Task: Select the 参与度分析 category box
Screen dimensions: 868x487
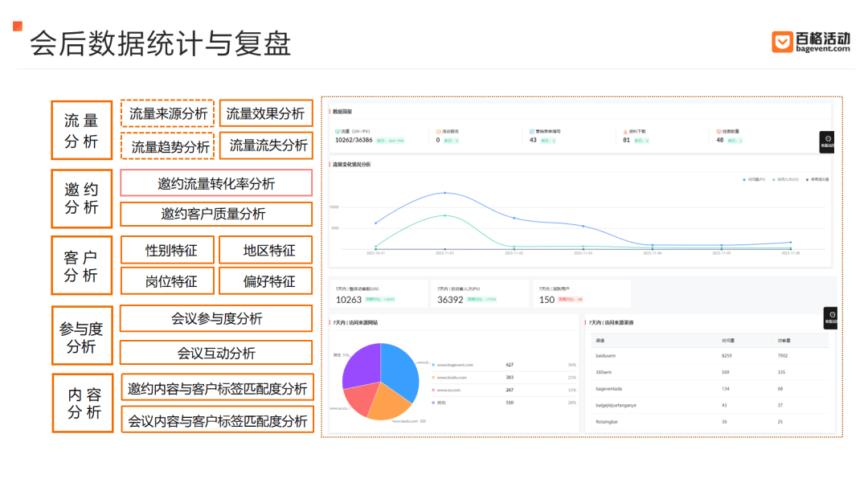Action: tap(82, 336)
